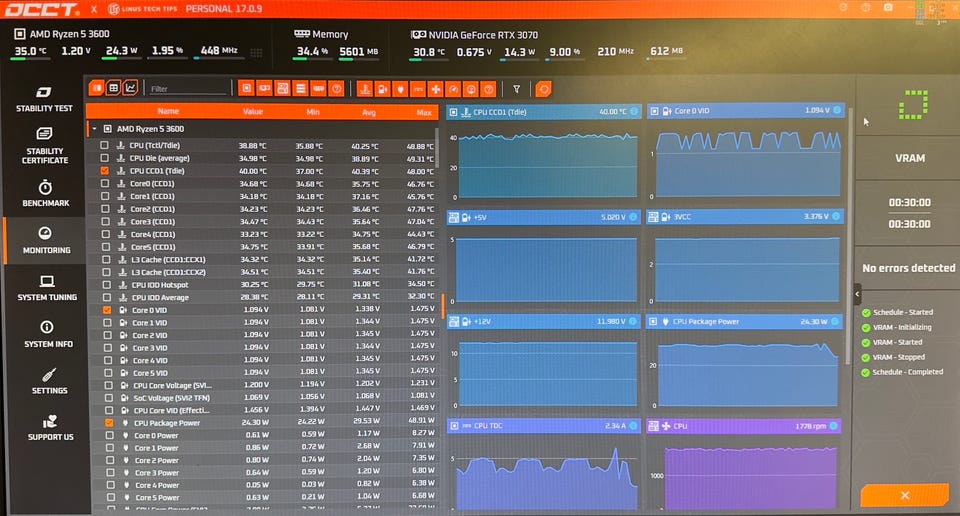Click info icon on CPU fan rpm graph
Viewport: 960px width, 516px height.
click(x=833, y=425)
